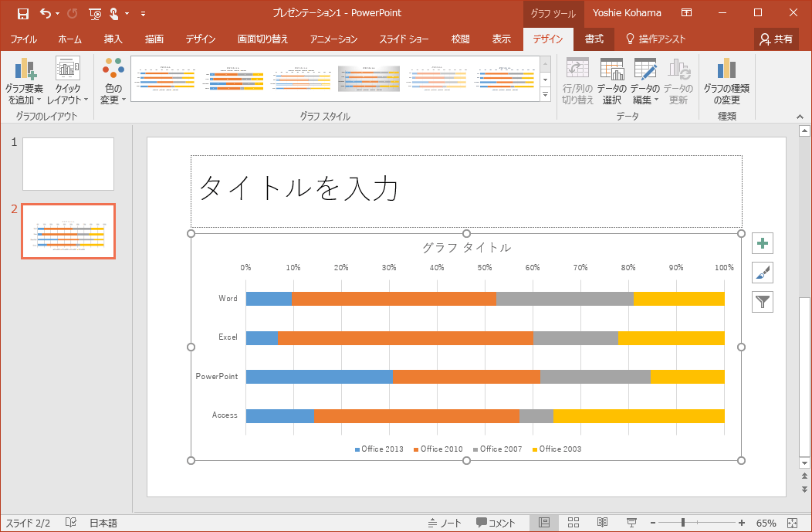
Task: Switch to Slide Sorter view
Action: tap(573, 523)
